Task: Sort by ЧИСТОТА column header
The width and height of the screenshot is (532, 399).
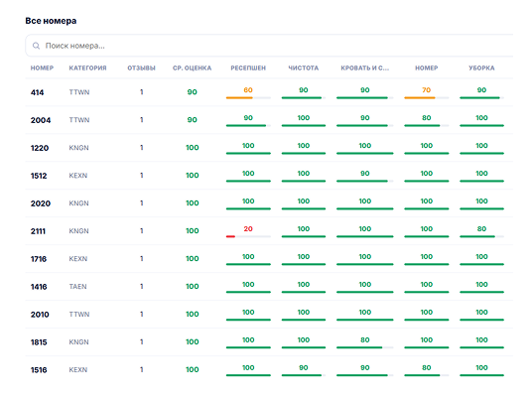Action: 304,67
